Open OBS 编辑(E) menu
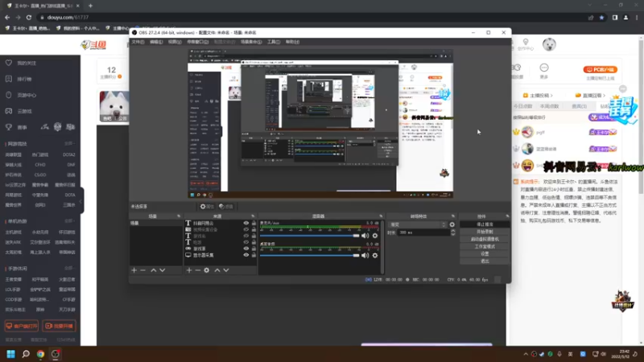 [156, 42]
